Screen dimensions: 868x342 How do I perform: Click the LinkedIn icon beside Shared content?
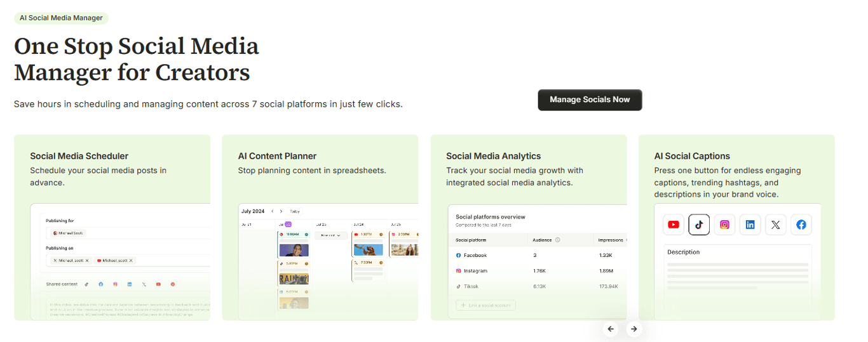pos(130,284)
